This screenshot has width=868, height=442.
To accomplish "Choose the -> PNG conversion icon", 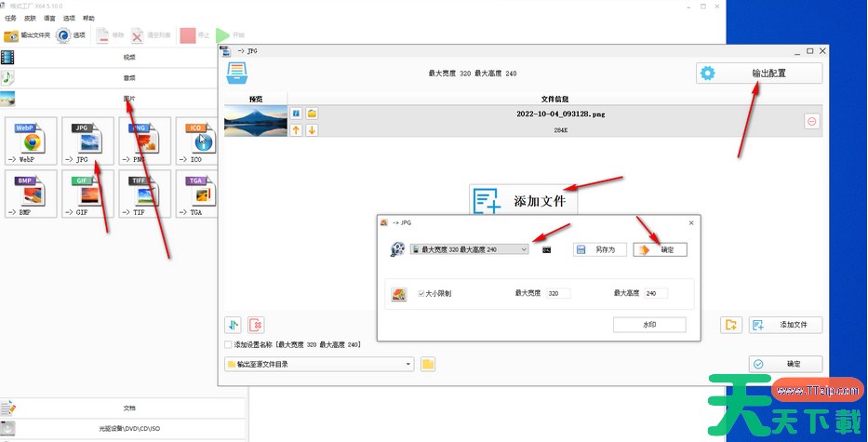I will [145, 141].
